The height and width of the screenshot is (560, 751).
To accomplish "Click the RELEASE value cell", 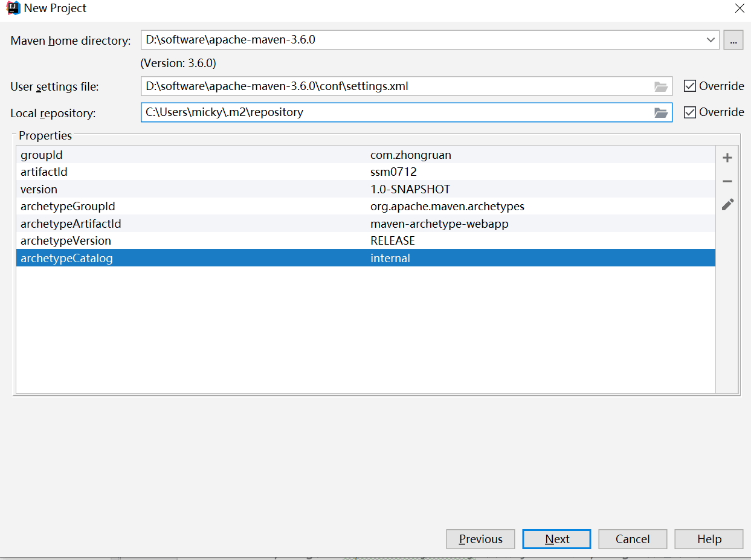I will (x=393, y=240).
